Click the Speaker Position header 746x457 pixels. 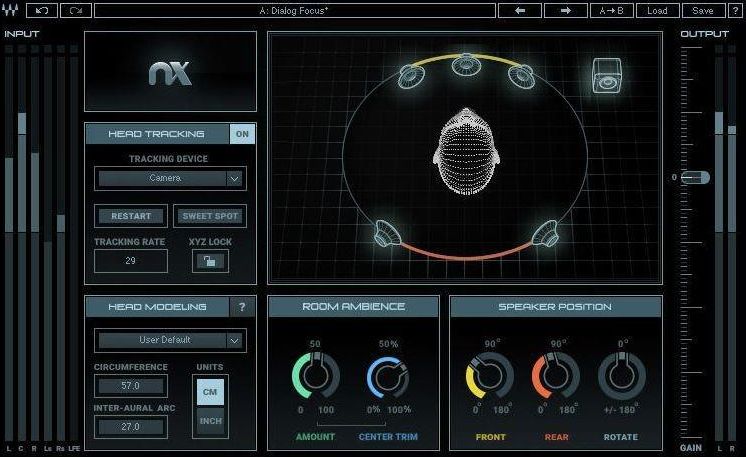555,307
